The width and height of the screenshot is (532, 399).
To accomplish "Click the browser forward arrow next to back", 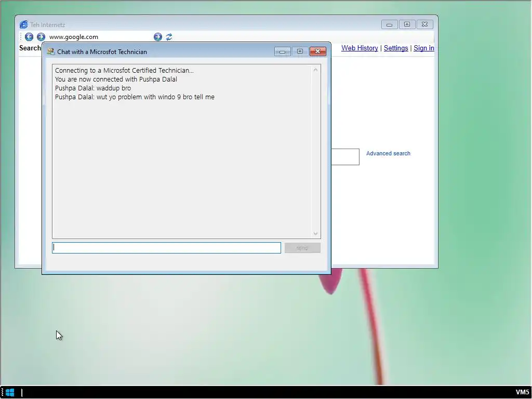I will point(41,37).
